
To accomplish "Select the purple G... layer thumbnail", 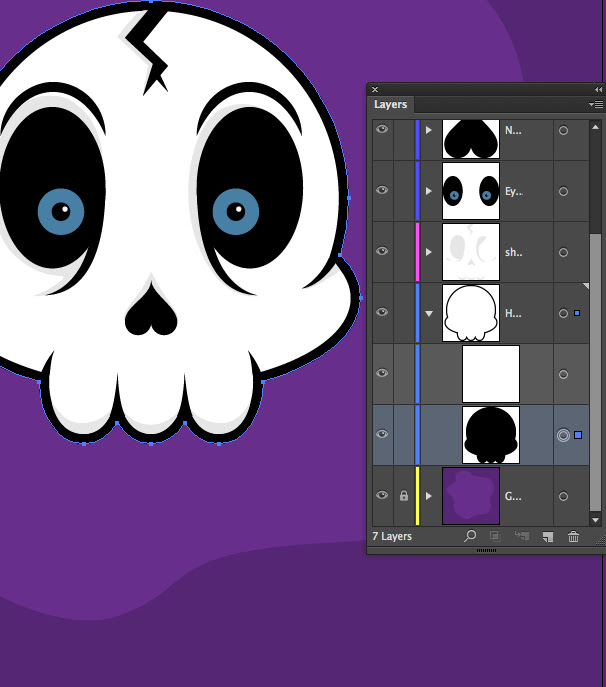I will pos(471,496).
